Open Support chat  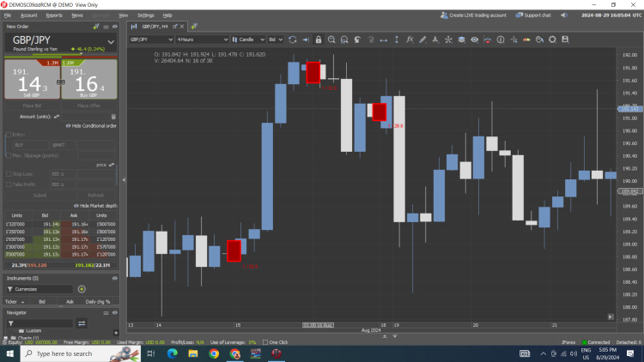coord(533,15)
